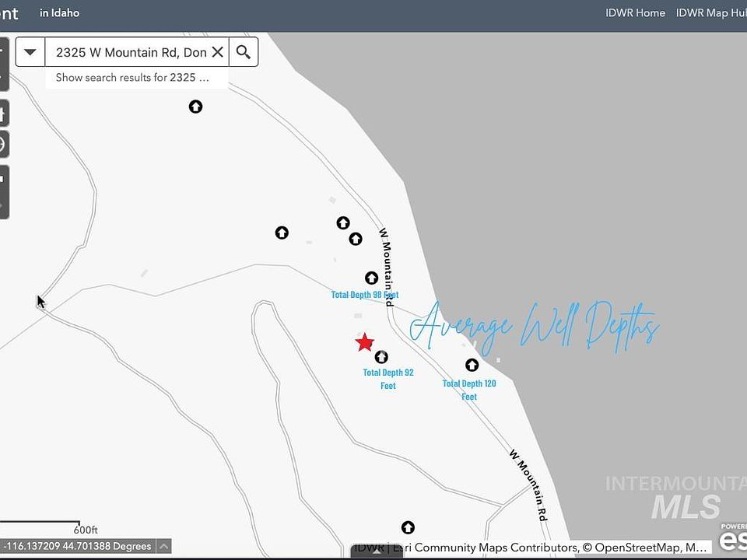
Task: Open the IDWR Home link
Action: pos(635,13)
